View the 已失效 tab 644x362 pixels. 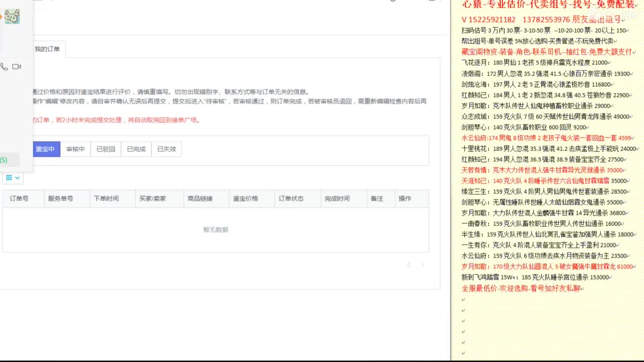point(166,149)
